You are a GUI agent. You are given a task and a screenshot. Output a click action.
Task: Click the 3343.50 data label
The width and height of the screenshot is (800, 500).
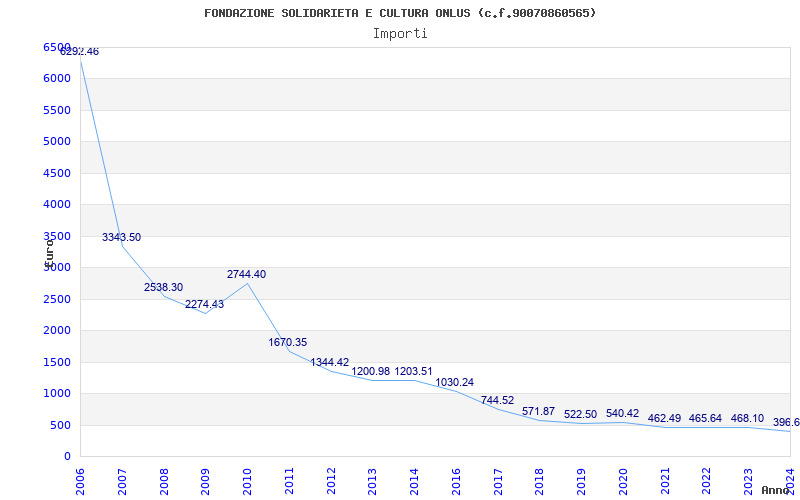point(121,237)
